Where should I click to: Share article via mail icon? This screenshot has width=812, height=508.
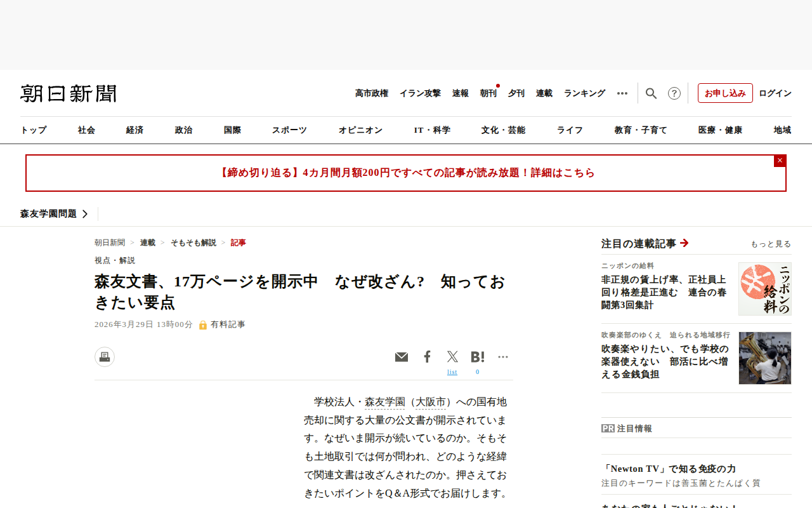point(402,357)
